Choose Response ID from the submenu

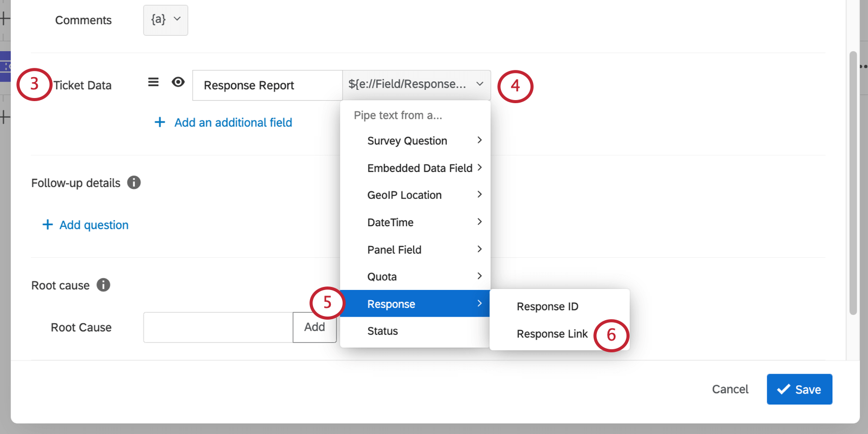(547, 306)
